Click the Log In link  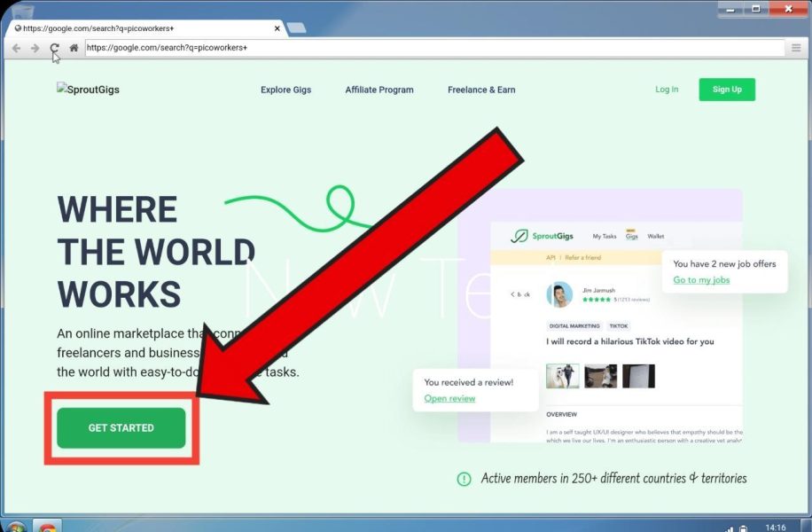pos(667,90)
